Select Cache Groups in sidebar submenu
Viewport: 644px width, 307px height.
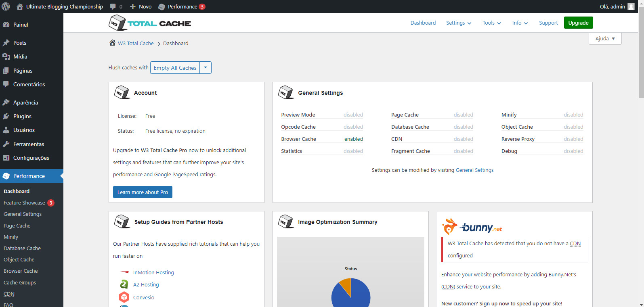(x=20, y=283)
